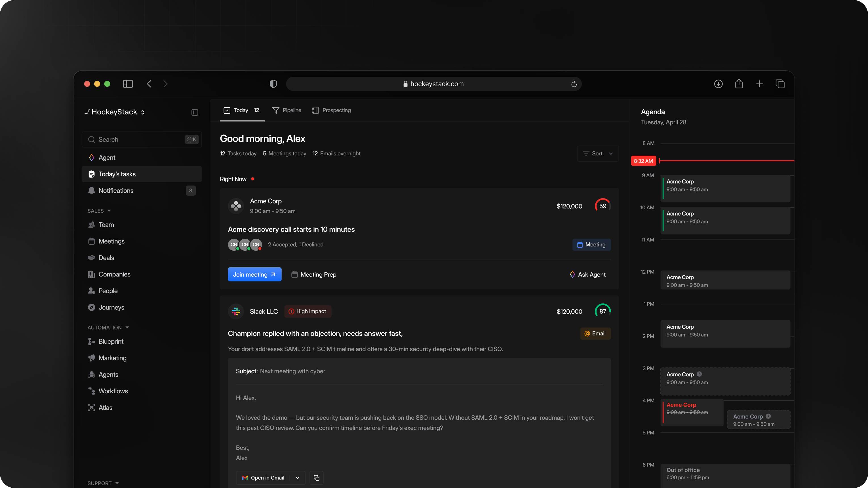This screenshot has height=488, width=868.
Task: Click the Open in Gmail button
Action: coord(264,478)
